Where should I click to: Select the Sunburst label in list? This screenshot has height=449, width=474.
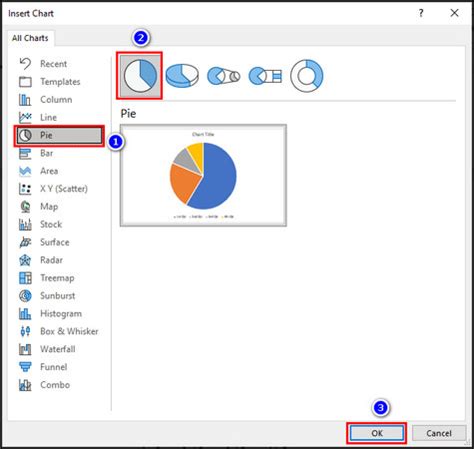click(x=58, y=296)
